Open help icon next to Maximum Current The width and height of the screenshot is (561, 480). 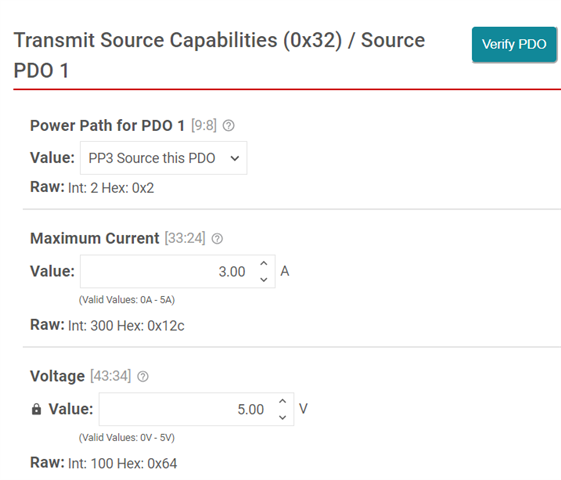coord(217,239)
